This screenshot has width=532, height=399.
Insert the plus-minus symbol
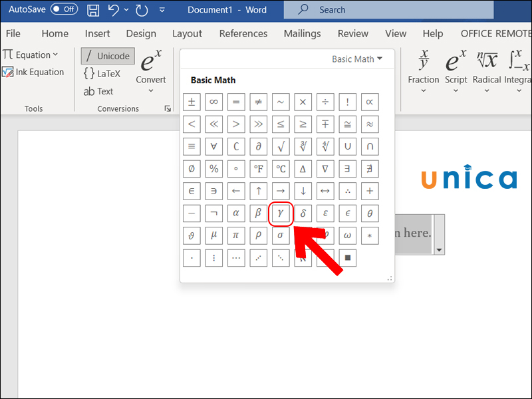point(192,102)
